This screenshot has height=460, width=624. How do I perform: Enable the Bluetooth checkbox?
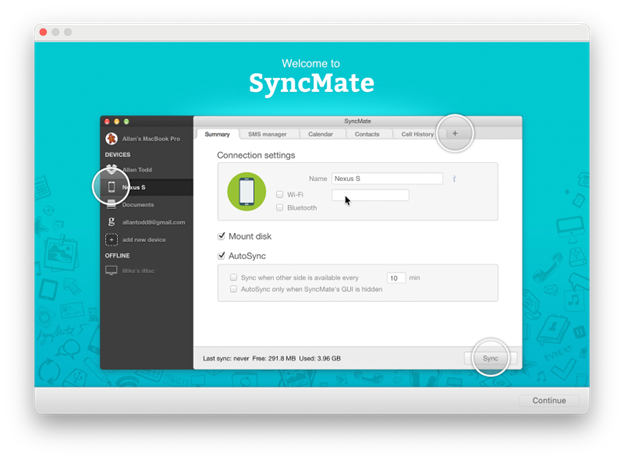tap(279, 208)
